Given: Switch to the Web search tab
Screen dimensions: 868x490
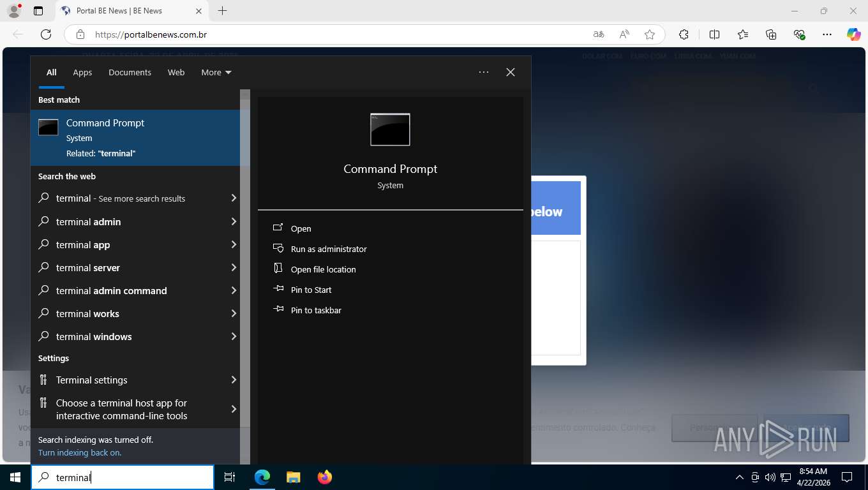Looking at the screenshot, I should (176, 72).
